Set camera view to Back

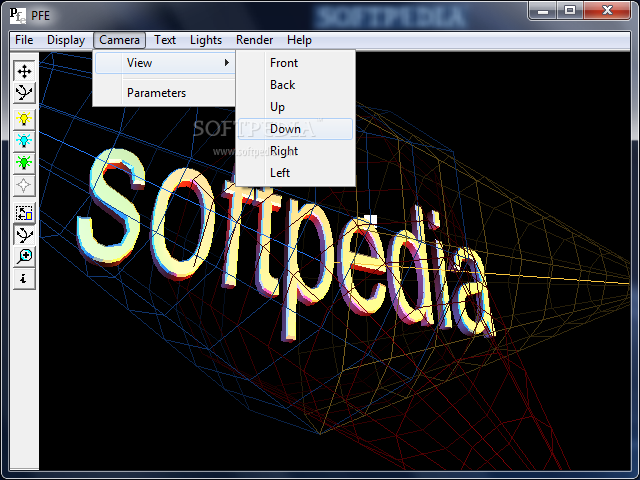click(x=295, y=85)
